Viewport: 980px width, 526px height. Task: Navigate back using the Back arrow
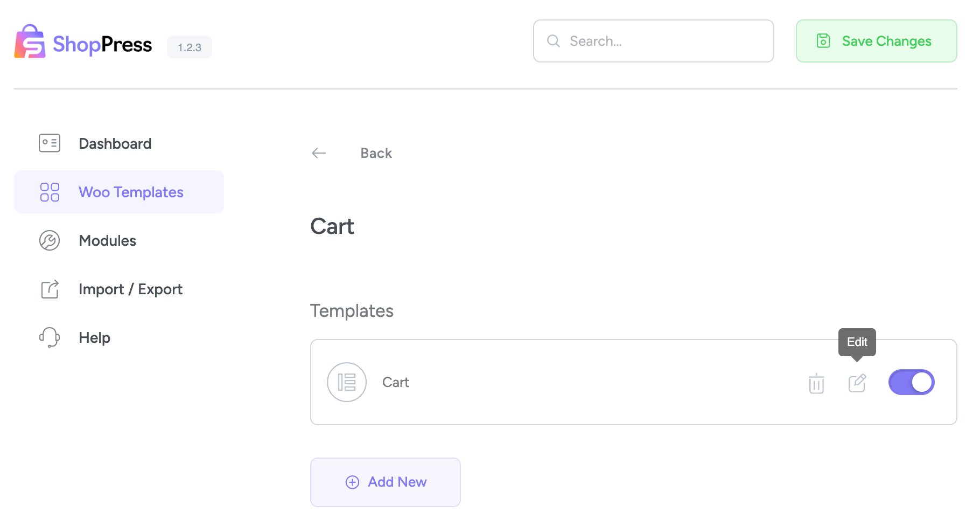pos(318,153)
